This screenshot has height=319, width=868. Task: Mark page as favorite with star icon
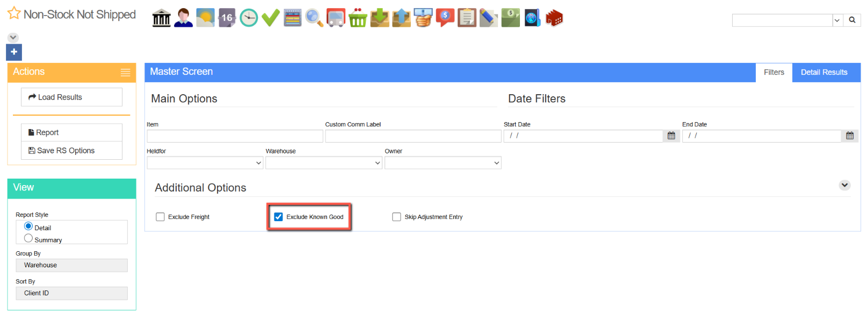click(x=14, y=13)
